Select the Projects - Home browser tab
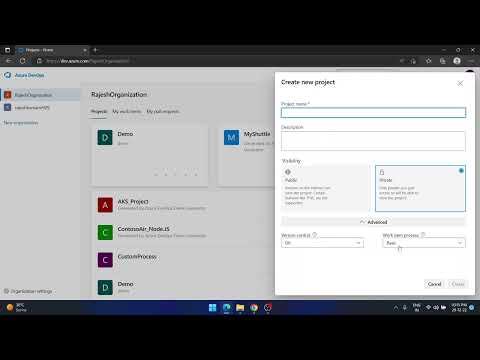The width and height of the screenshot is (480, 360). click(52, 50)
